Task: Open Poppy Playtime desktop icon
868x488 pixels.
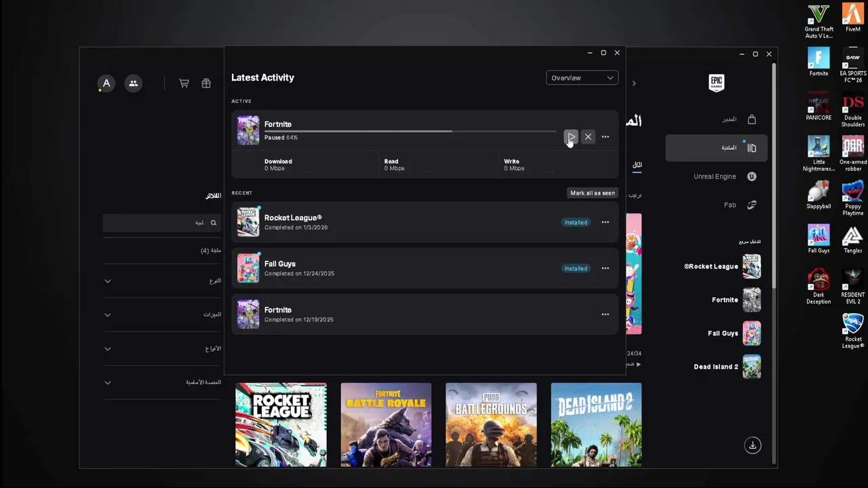Action: (852, 199)
